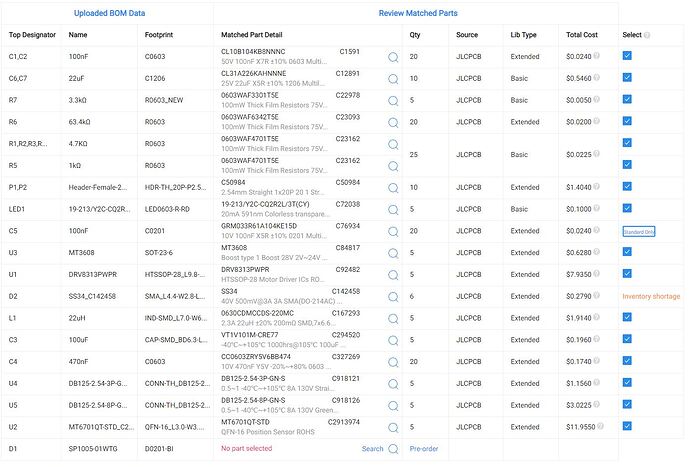Show cost info for L1 $1.9140
The width and height of the screenshot is (690, 467).
point(596,317)
